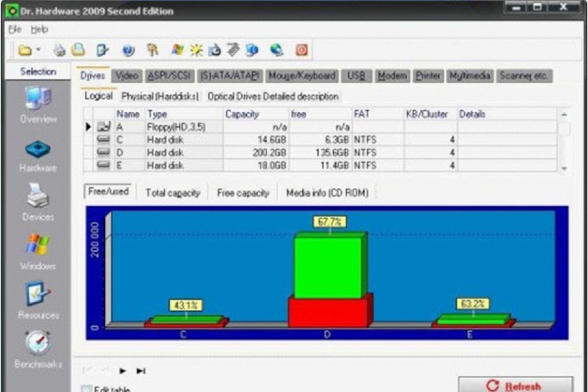
Task: Click the app icon in title bar
Action: coord(12,11)
